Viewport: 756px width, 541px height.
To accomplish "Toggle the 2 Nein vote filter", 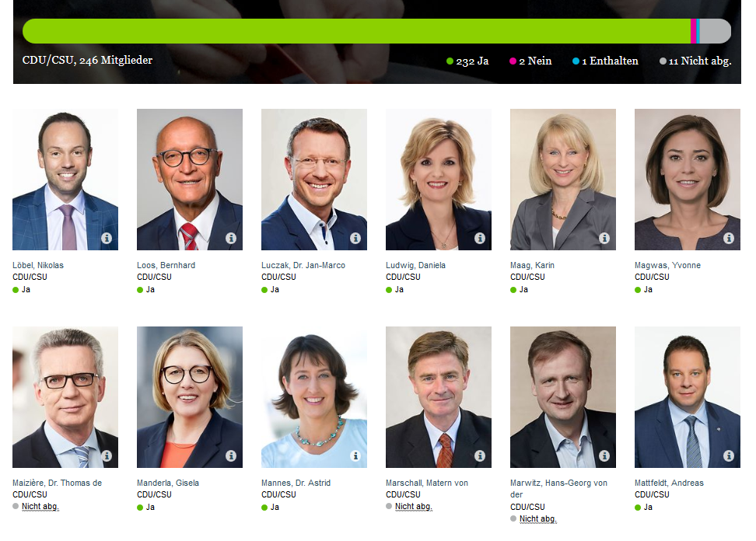I will [530, 61].
